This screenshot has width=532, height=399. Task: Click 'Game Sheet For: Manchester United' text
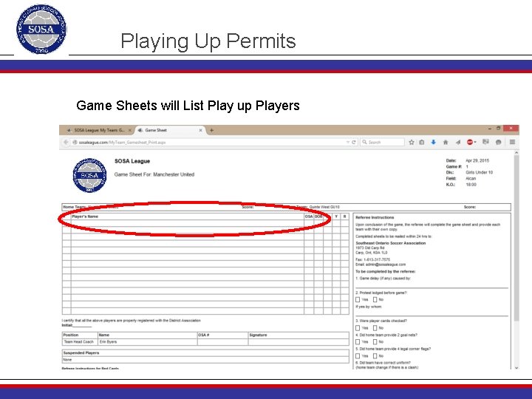point(154,174)
